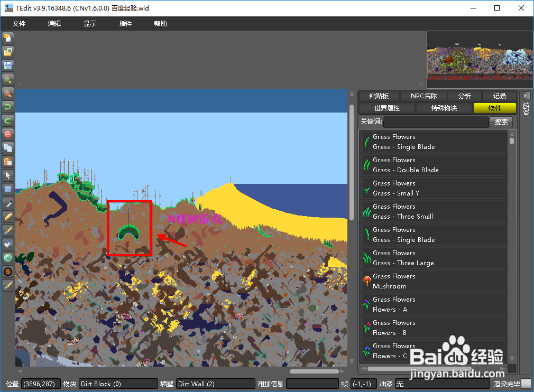Collapse the side panel with the arrow button
This screenshot has height=392, width=534.
click(x=526, y=96)
